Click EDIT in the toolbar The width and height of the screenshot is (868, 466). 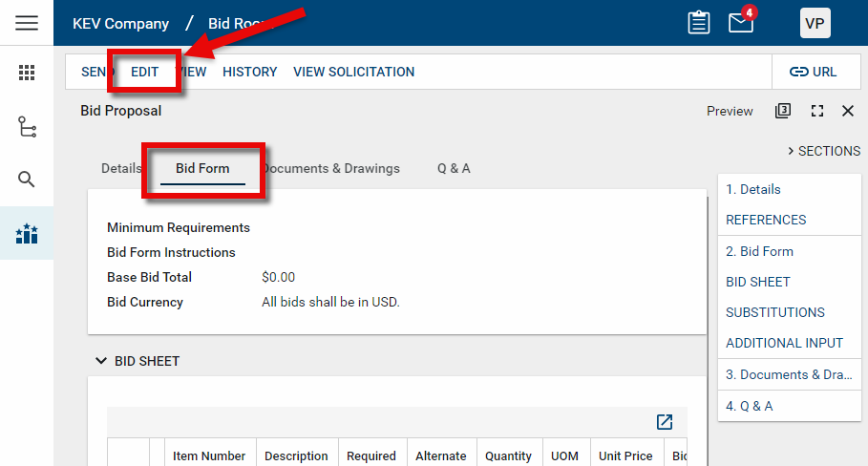[145, 72]
